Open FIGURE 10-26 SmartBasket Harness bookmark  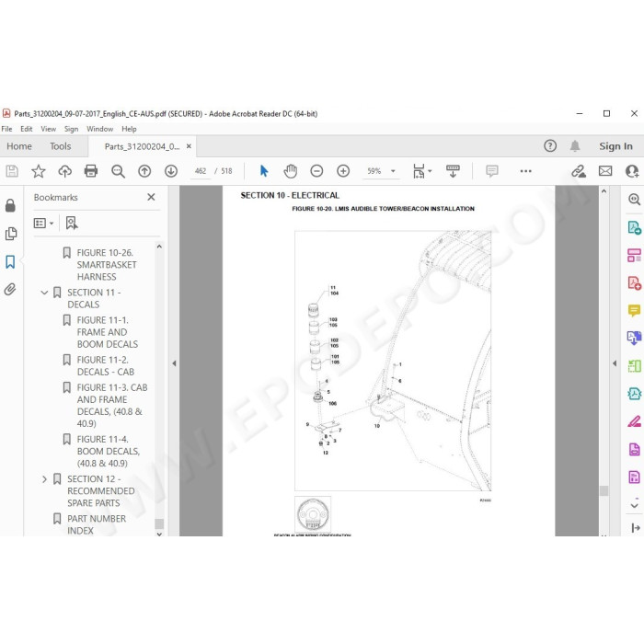coord(107,265)
